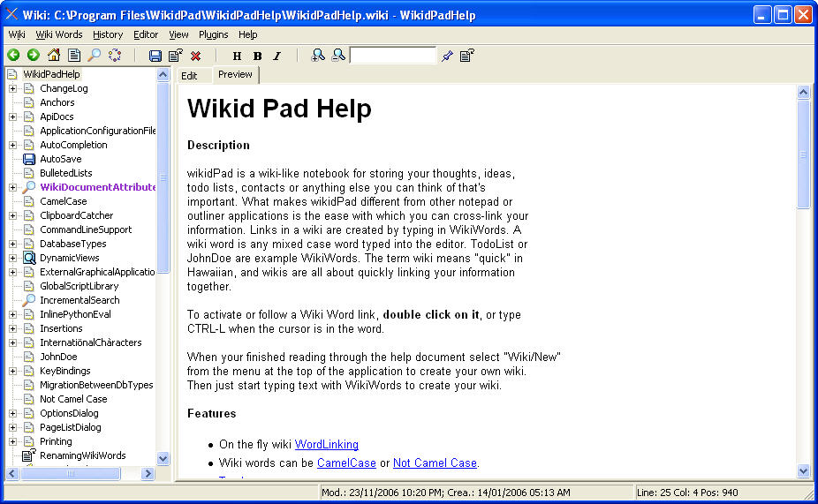The height and width of the screenshot is (504, 818).
Task: Click the status bar text 'Line: 25 Col: 4 Pos: 940'
Action: (687, 493)
